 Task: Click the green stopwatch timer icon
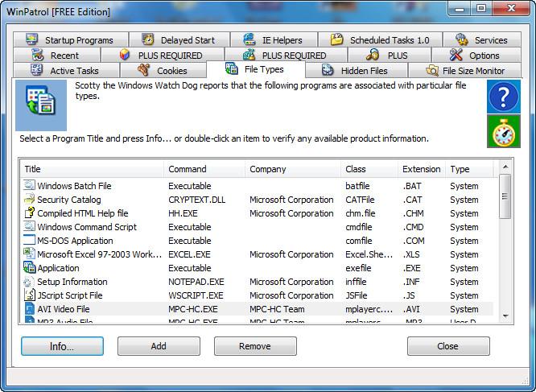click(504, 131)
